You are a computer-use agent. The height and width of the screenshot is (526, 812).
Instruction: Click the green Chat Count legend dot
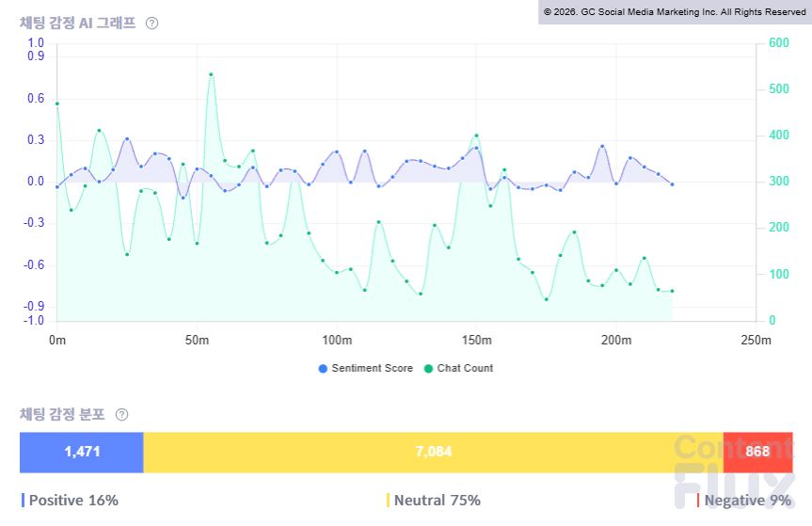pyautogui.click(x=428, y=369)
